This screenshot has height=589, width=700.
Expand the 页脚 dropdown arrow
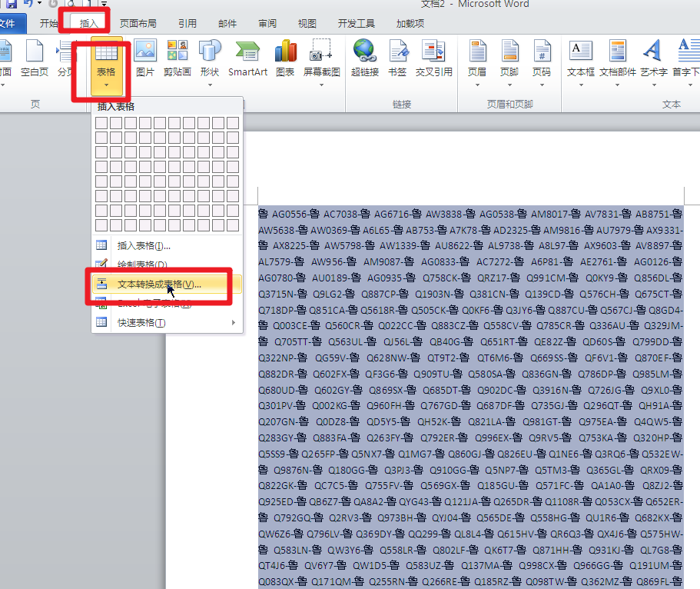click(509, 85)
